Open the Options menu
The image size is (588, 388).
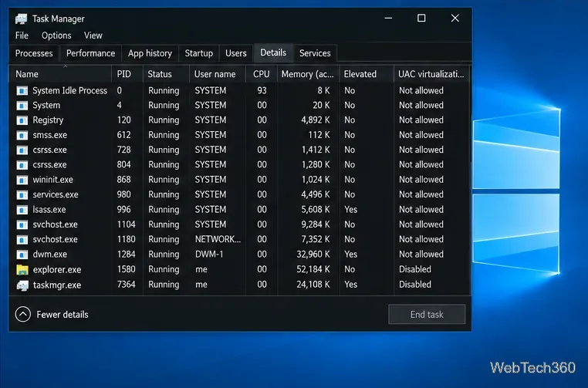point(56,35)
